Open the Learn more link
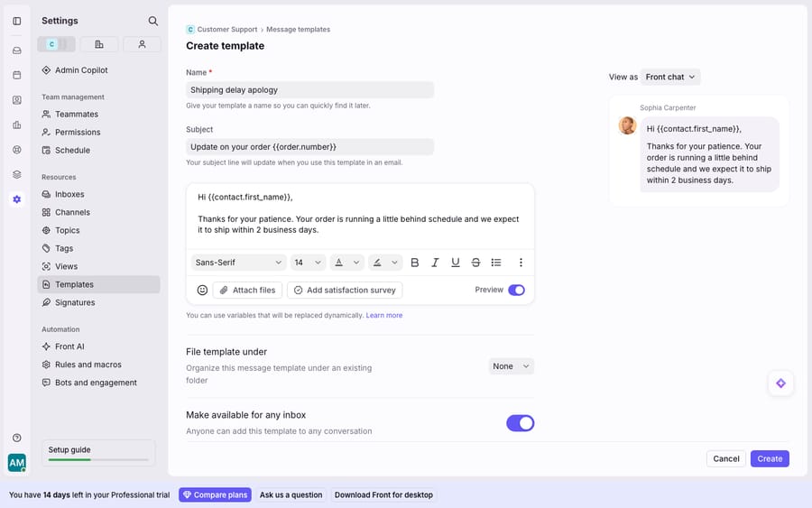The height and width of the screenshot is (508, 812). [383, 316]
